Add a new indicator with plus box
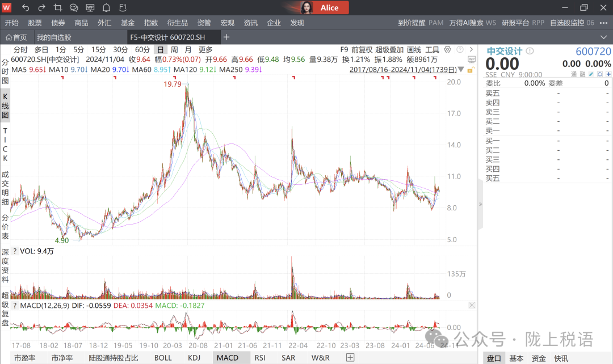This screenshot has width=613, height=364. [350, 357]
